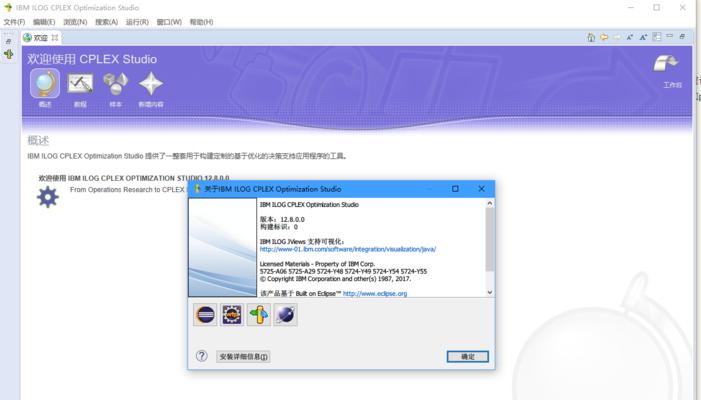Maximize the main CPLEX Studio window
The image size is (701, 400).
click(656, 7)
